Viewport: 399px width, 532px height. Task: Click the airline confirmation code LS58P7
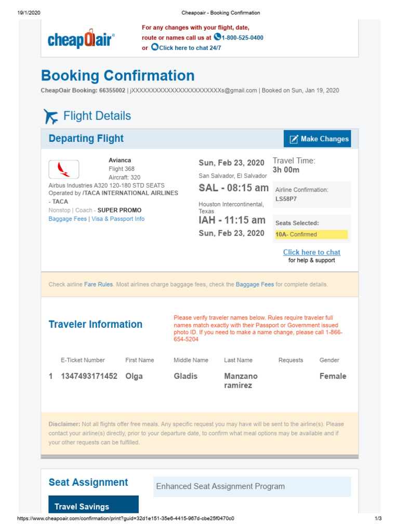point(286,198)
